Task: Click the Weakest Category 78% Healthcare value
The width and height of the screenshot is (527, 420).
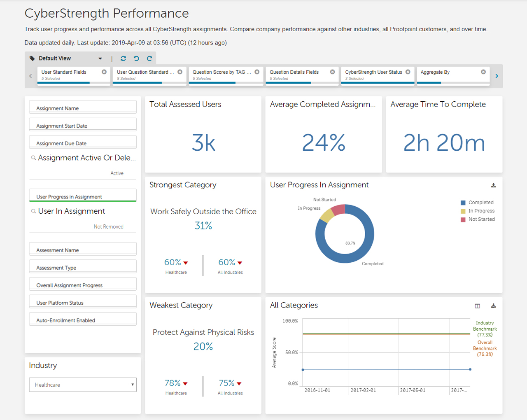Action: pos(173,383)
